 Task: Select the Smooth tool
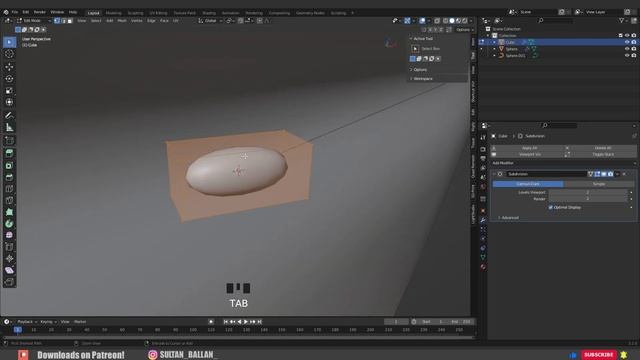click(x=9, y=235)
